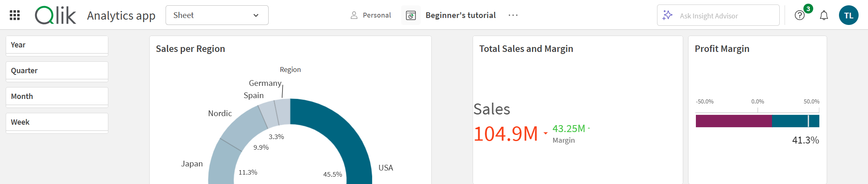Open the TL user profile avatar
The width and height of the screenshot is (868, 184).
pos(848,16)
